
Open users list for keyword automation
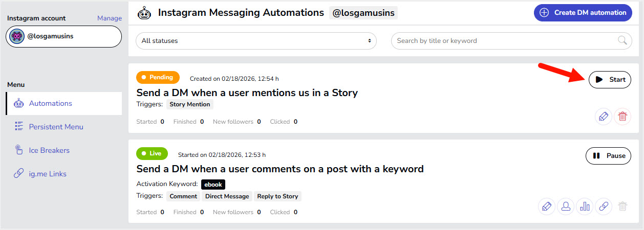click(566, 206)
